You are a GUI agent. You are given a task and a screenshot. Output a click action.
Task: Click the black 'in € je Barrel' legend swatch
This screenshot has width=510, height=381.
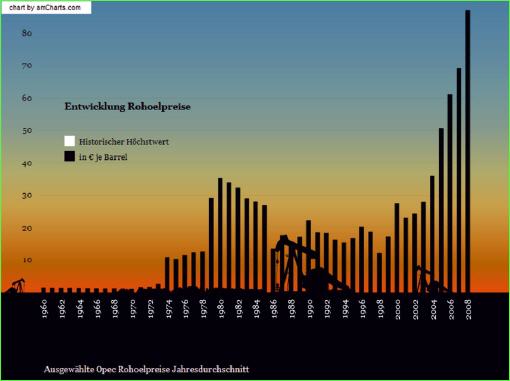[69, 156]
